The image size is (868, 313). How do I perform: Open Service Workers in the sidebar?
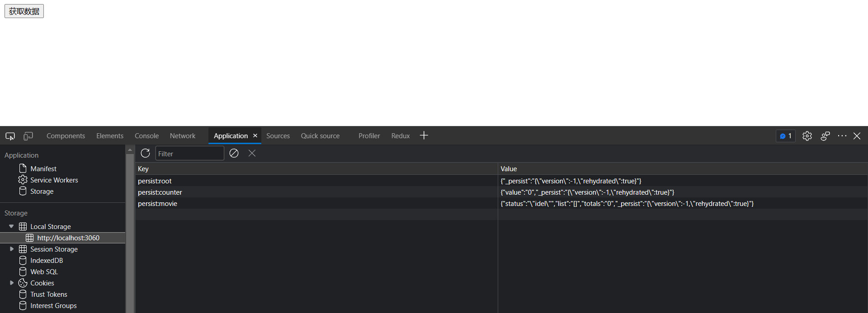[48, 180]
